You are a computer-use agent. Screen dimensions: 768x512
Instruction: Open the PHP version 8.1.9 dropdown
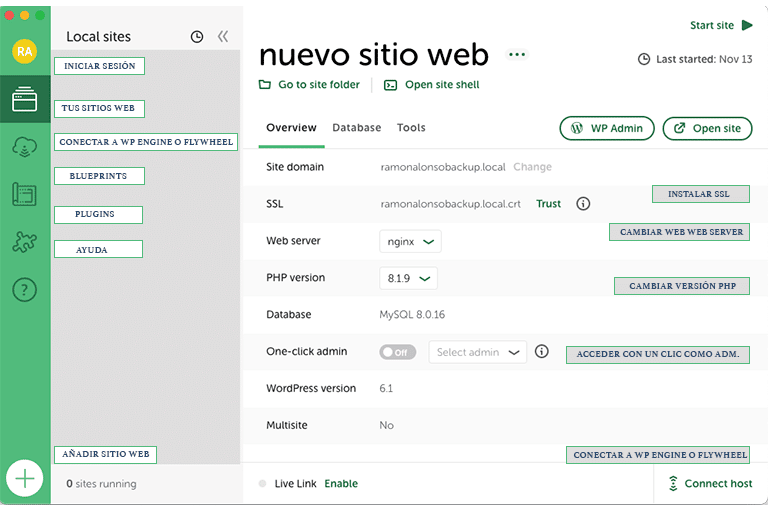(x=408, y=278)
